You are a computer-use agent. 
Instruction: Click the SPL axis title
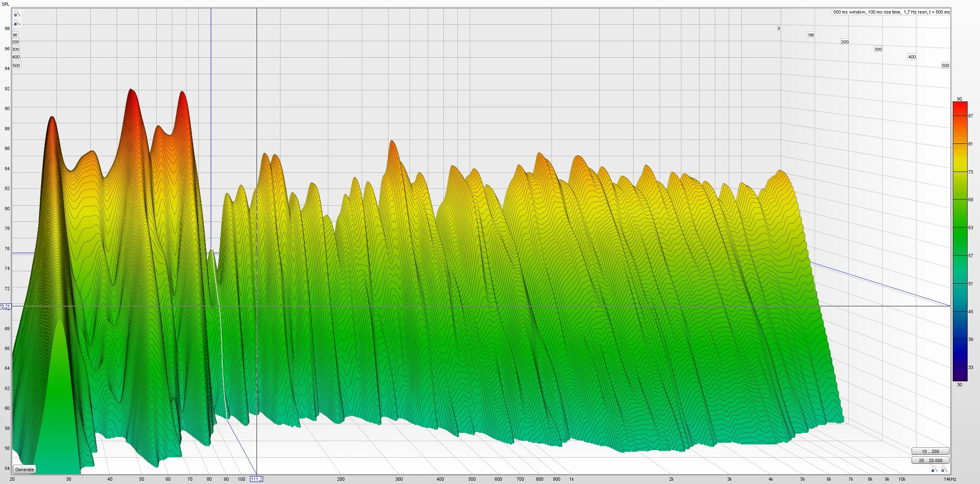(6, 4)
